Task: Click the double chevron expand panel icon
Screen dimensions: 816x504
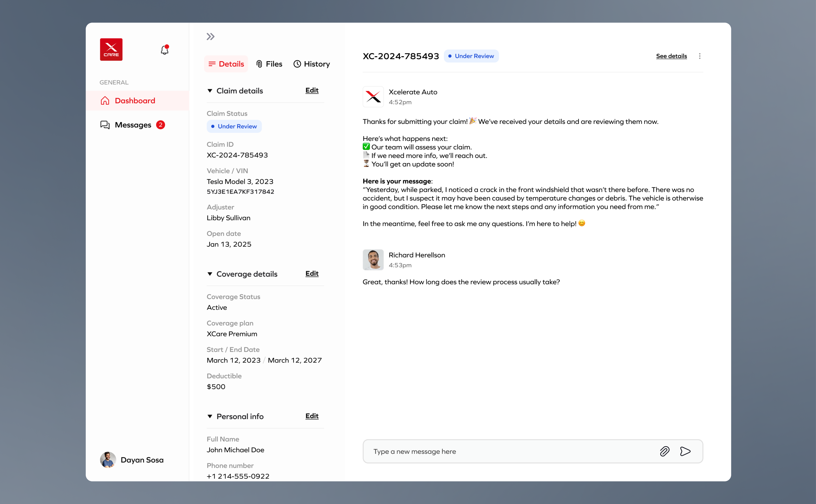Action: coord(210,36)
